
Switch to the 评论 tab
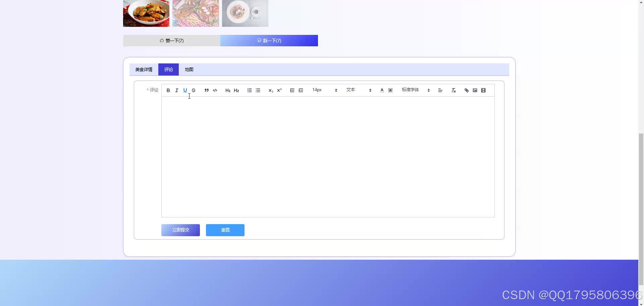pyautogui.click(x=168, y=69)
